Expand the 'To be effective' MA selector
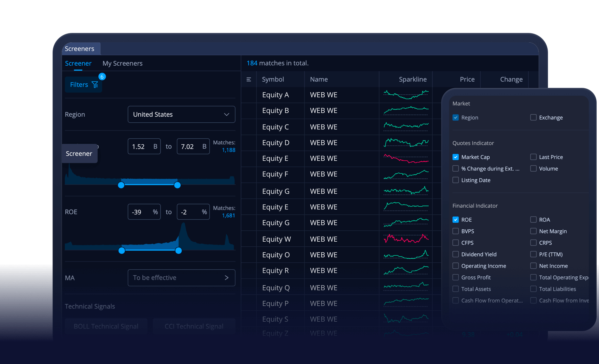The image size is (599, 364). (x=181, y=278)
